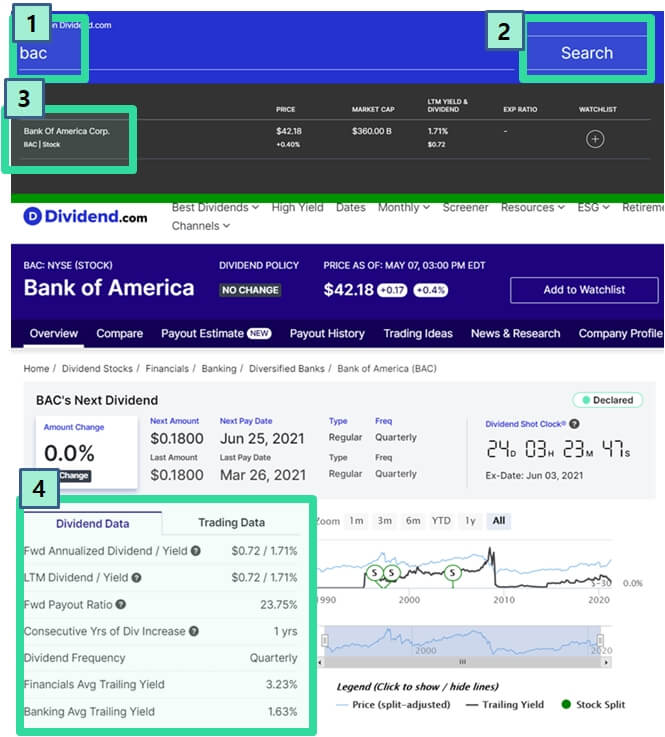Click the search input containing 'bac'
This screenshot has width=665, height=737.
tap(266, 53)
